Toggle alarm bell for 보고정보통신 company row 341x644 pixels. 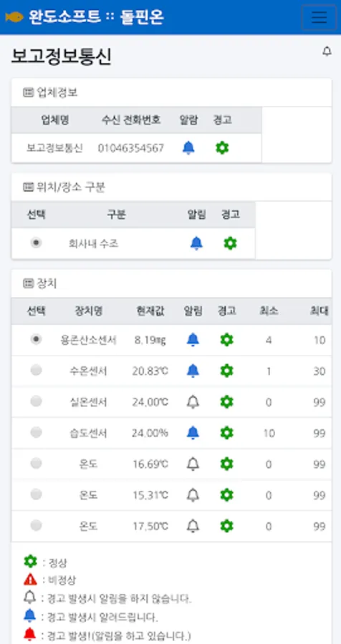(x=188, y=148)
